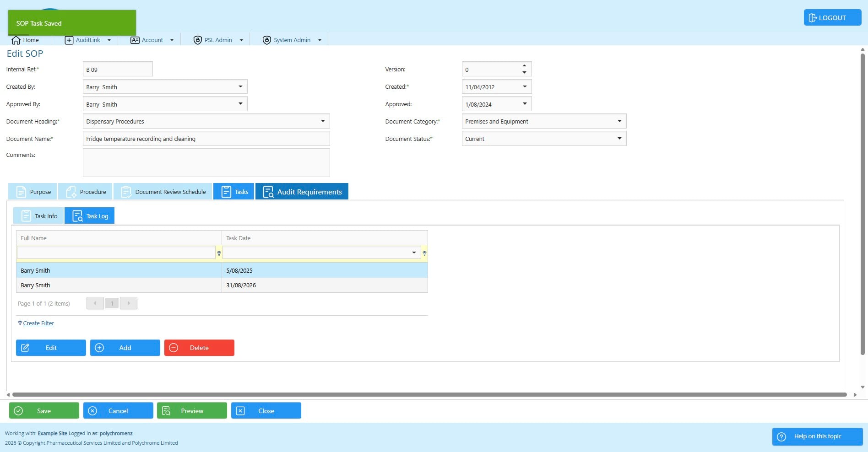Expand the Approved By dropdown
Image resolution: width=868 pixels, height=452 pixels.
[240, 104]
